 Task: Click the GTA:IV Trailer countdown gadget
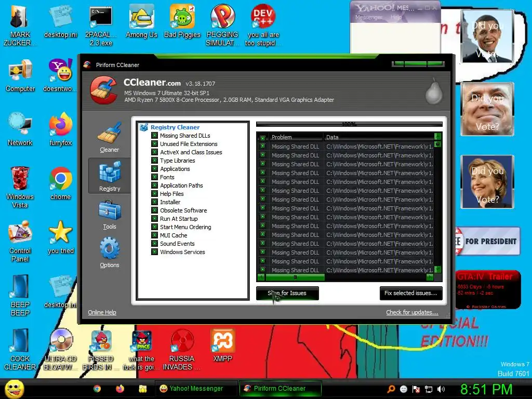pyautogui.click(x=487, y=289)
